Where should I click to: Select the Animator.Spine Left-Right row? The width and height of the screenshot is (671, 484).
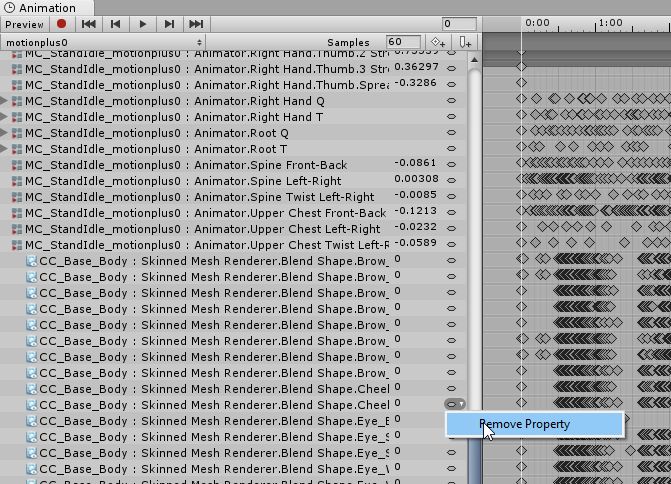click(x=233, y=181)
